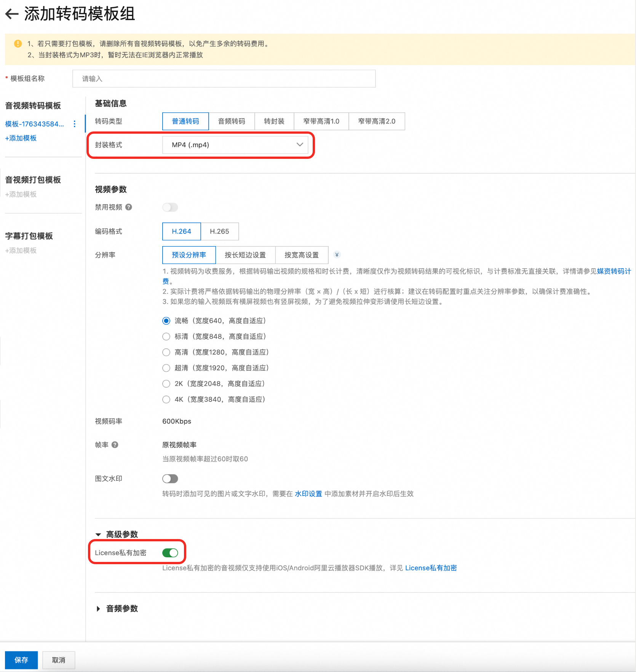This screenshot has width=636, height=672.
Task: Click the 保存 button
Action: pyautogui.click(x=21, y=660)
